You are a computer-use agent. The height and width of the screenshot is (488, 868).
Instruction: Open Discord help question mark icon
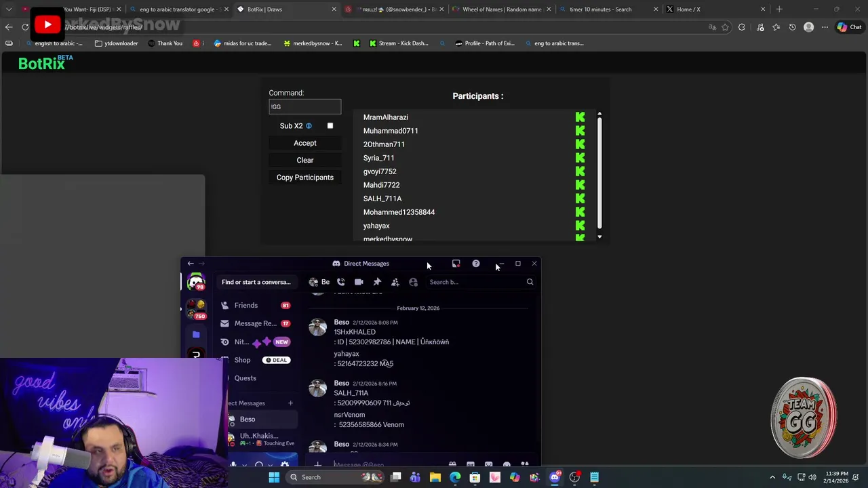476,264
